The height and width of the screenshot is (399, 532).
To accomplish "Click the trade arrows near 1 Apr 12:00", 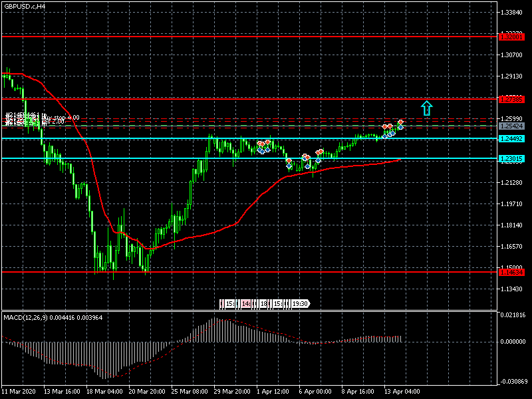I will 264,147.
